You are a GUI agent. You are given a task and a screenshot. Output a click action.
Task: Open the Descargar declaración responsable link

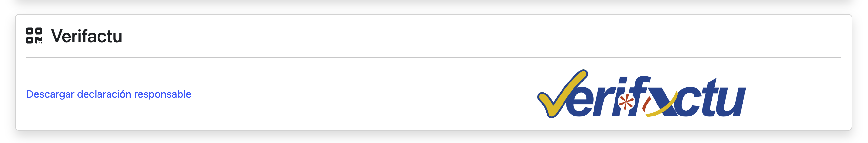click(108, 94)
